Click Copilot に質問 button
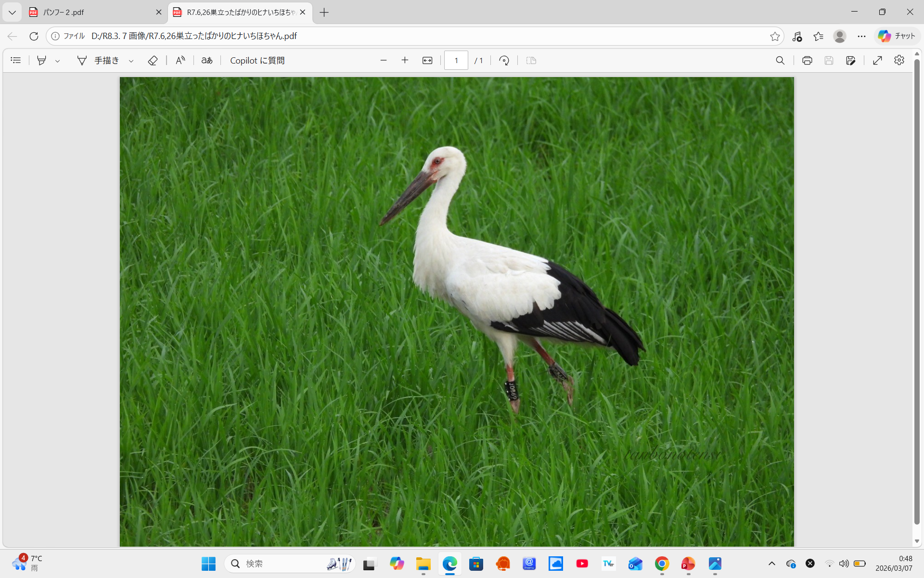This screenshot has height=578, width=924. tap(257, 60)
